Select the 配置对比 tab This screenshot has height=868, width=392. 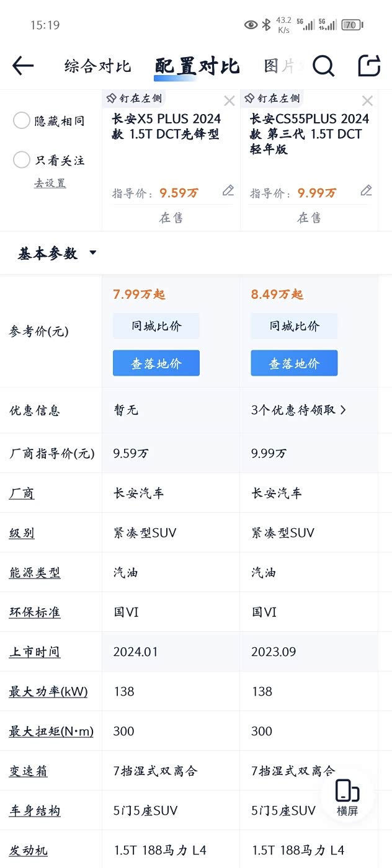pos(197,66)
